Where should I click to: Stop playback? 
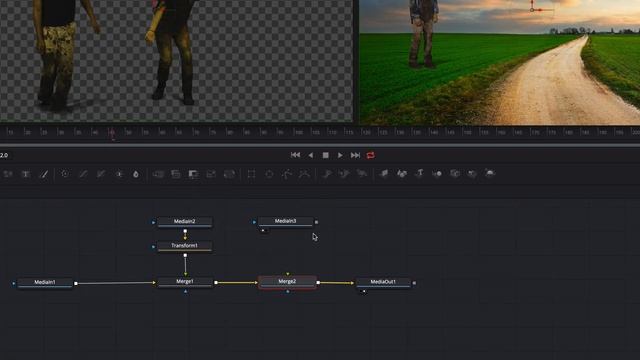pos(325,155)
